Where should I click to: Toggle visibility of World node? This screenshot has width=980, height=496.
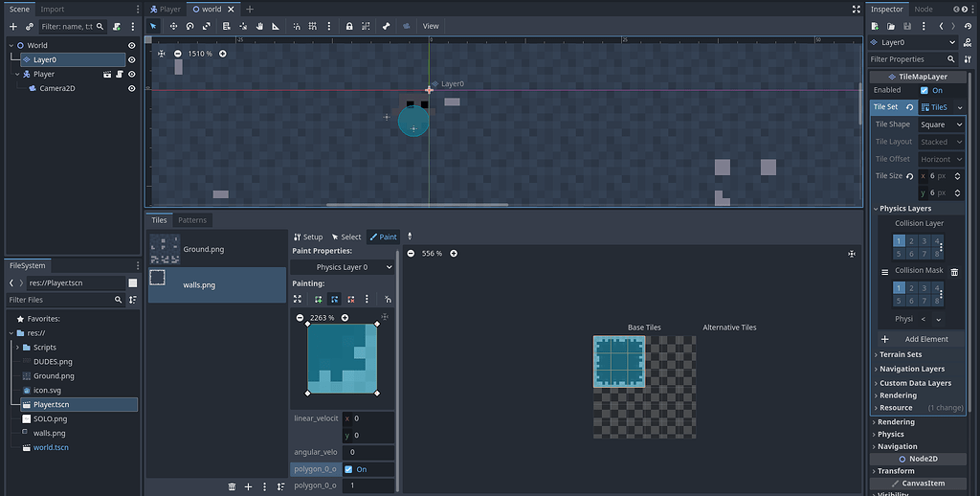point(132,46)
